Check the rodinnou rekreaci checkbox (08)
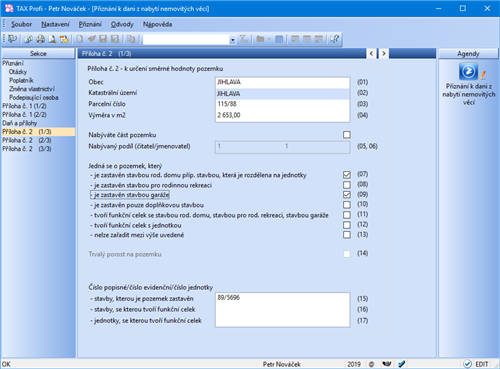Viewport: 500px width, 369px height. tap(347, 185)
